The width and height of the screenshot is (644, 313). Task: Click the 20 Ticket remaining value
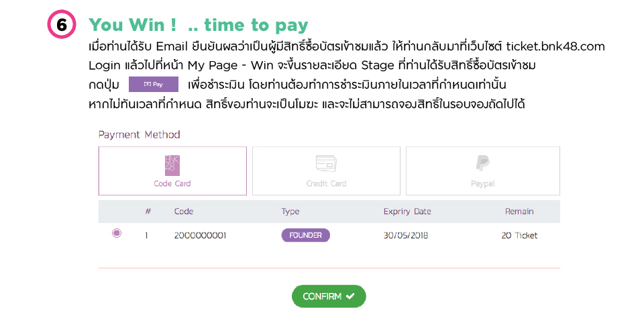[519, 236]
